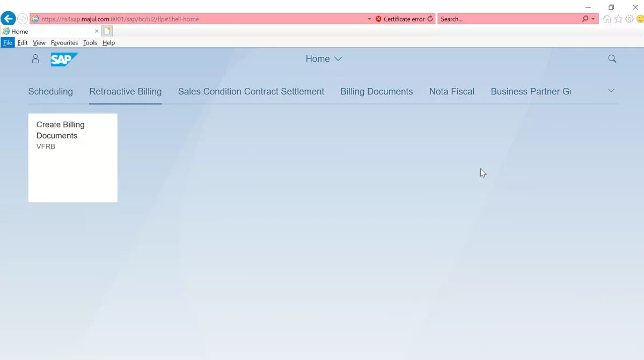
Task: Open the Favourites menu
Action: [x=64, y=43]
